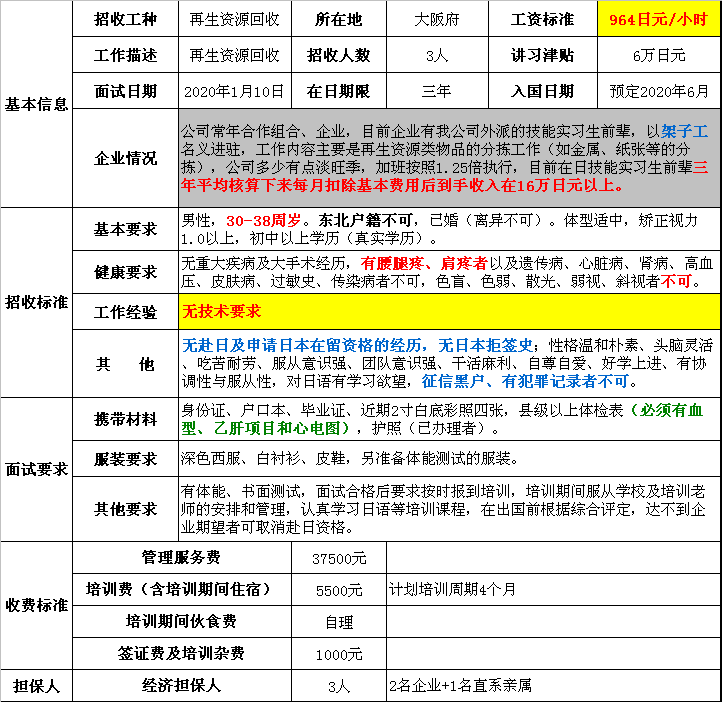Click the 基本要求 label cell
This screenshot has height=702, width=722.
tap(125, 229)
